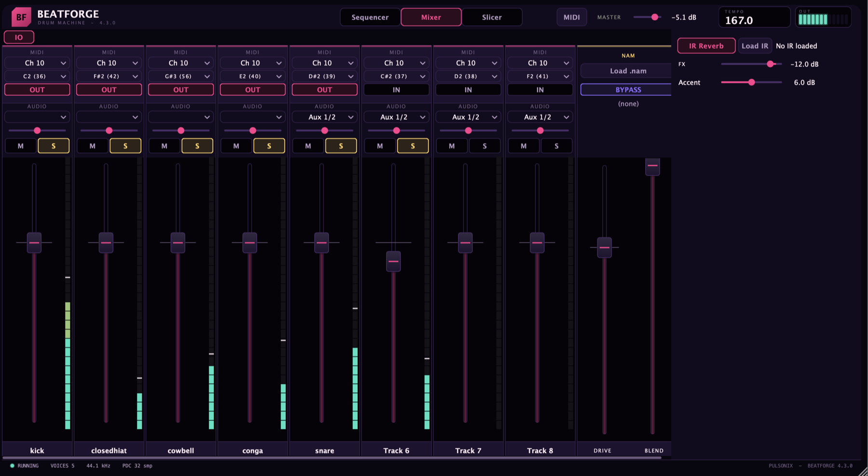The height and width of the screenshot is (476, 868).
Task: Toggle the conga MIDI OUT button
Action: tap(253, 90)
